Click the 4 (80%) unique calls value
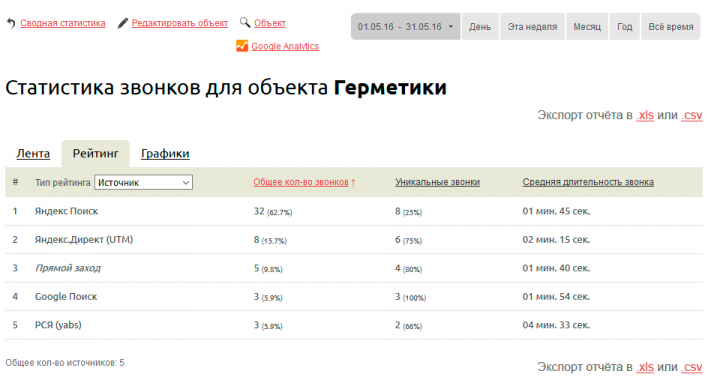The height and width of the screenshot is (380, 720). coord(408,268)
